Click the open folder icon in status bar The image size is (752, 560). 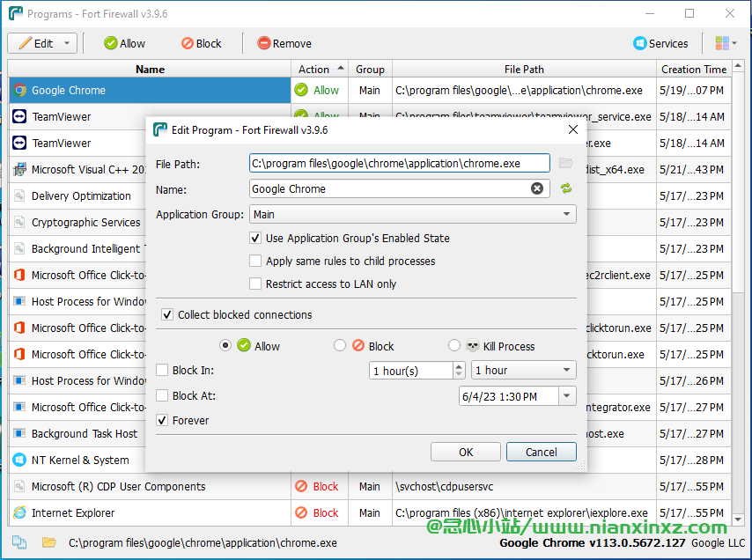pyautogui.click(x=49, y=542)
